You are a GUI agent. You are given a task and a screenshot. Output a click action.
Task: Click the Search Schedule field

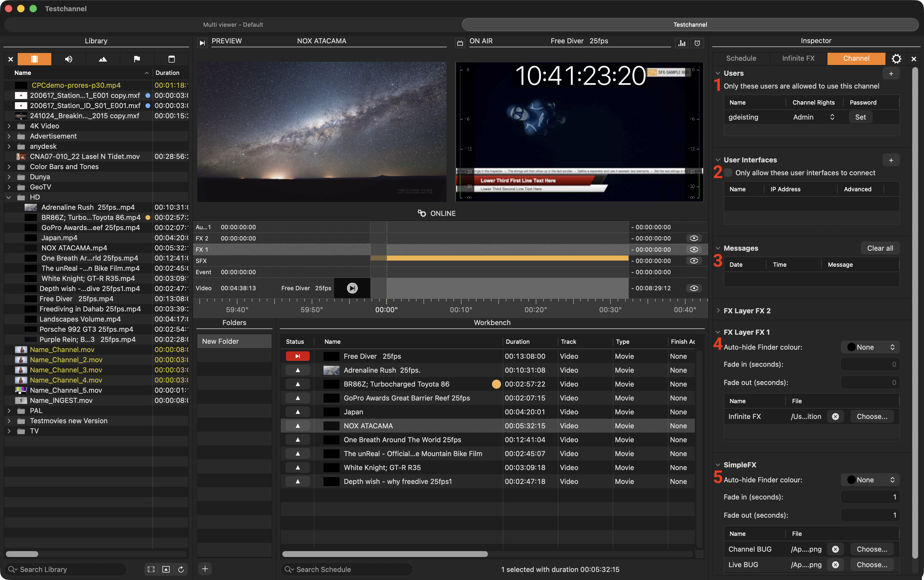[347, 569]
